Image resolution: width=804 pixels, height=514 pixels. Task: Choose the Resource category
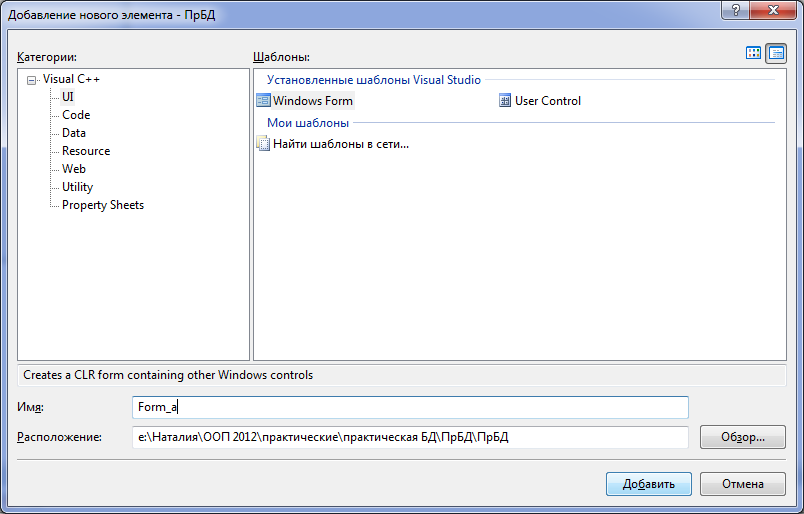point(86,151)
